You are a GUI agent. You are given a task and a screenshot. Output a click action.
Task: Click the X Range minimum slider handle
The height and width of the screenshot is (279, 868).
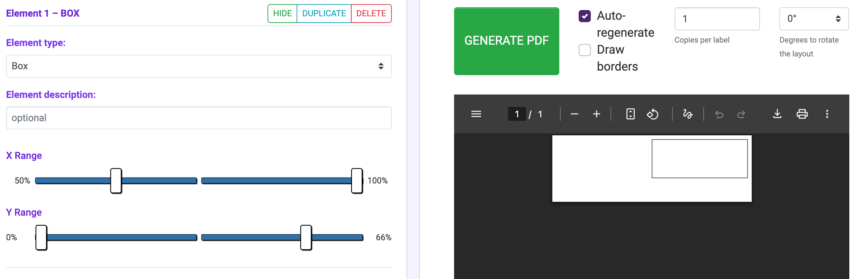click(116, 181)
